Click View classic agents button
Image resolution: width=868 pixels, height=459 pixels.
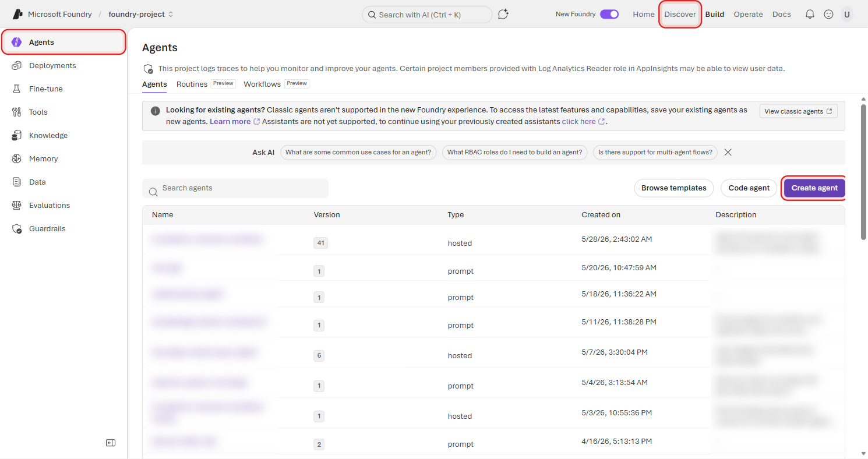point(798,111)
